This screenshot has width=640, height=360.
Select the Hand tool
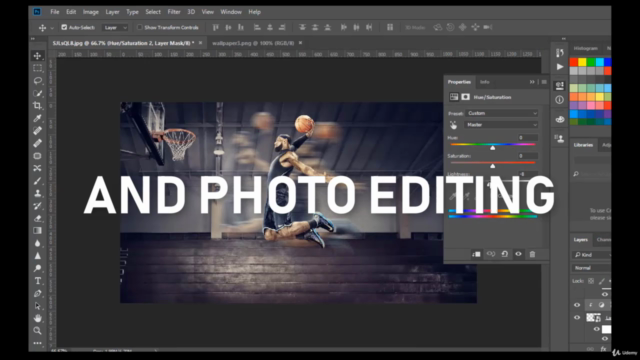click(38, 318)
